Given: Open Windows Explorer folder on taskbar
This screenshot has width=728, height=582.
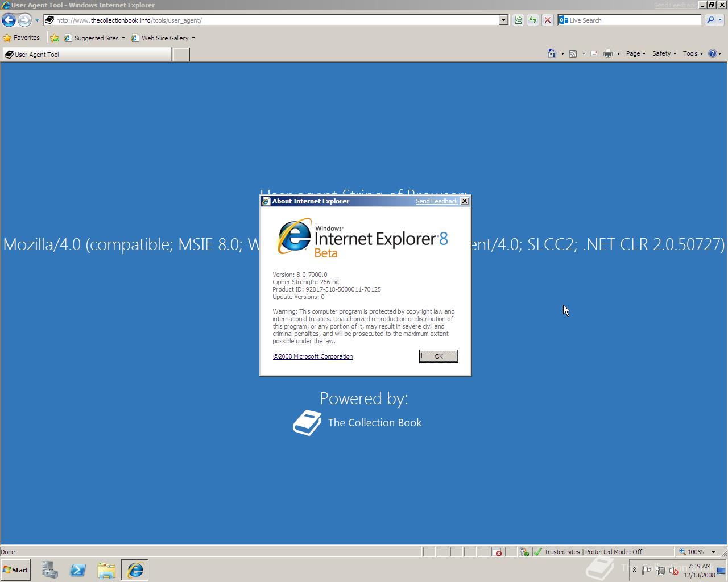Looking at the screenshot, I should [106, 570].
